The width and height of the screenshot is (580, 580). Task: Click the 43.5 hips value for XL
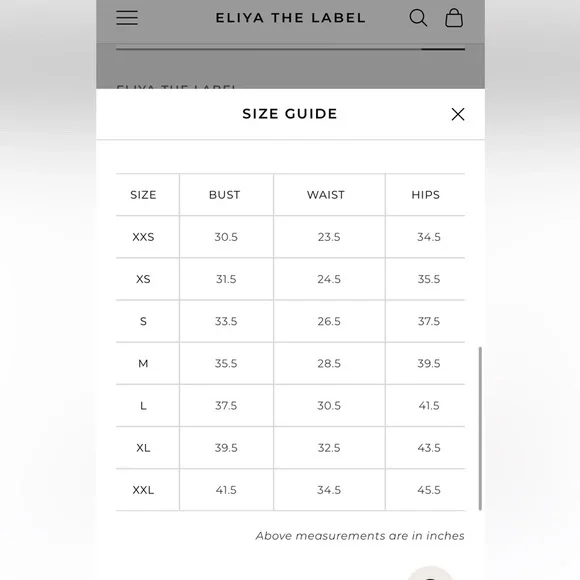click(x=429, y=448)
